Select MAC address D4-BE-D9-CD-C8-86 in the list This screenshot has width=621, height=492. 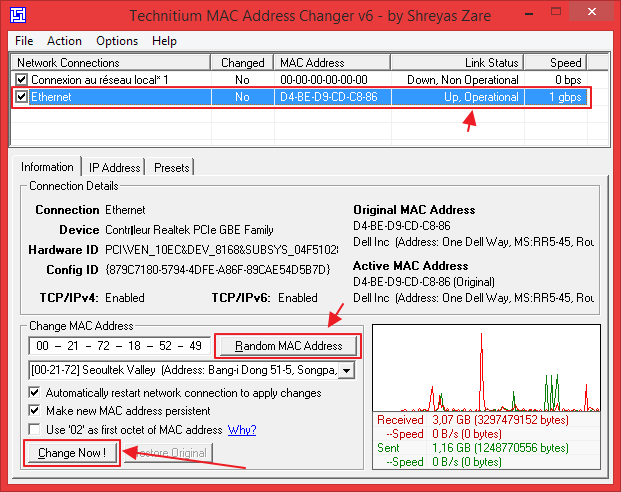click(x=329, y=97)
